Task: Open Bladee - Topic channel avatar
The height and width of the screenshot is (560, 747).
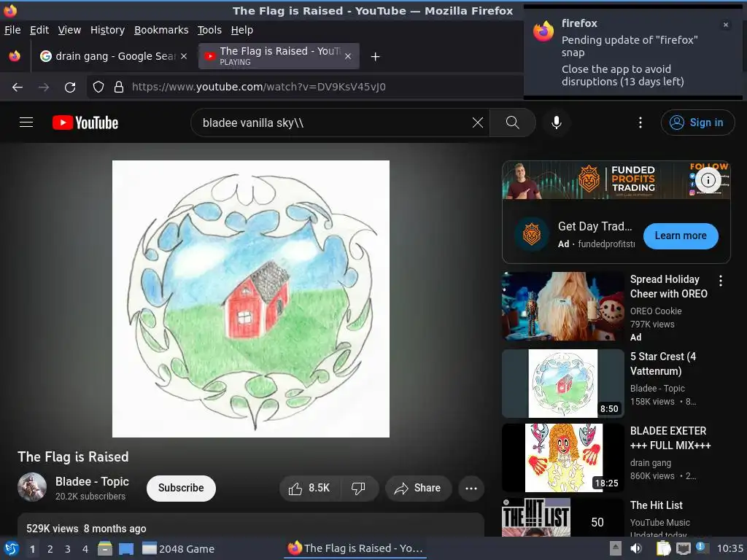Action: tap(32, 487)
